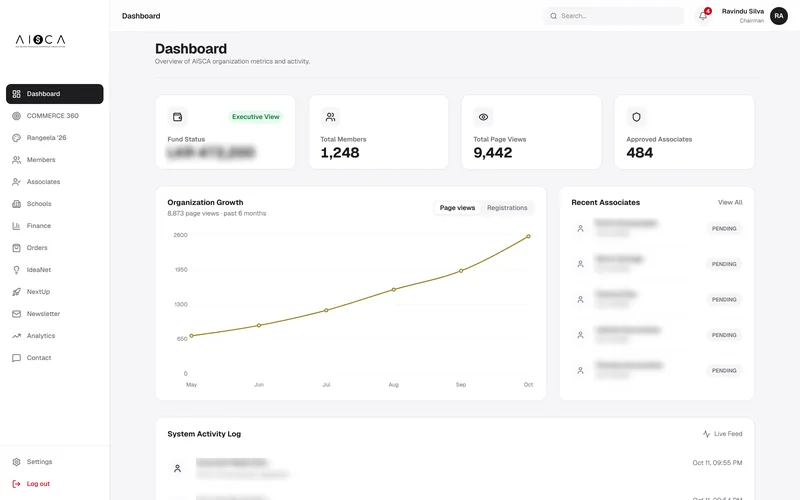Click the people icon on Total Members card

[331, 117]
